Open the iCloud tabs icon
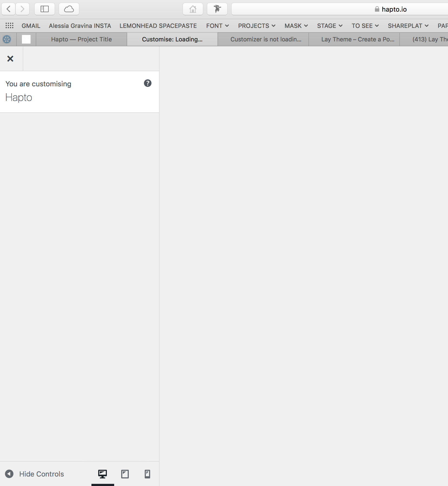448x486 pixels. (x=69, y=9)
